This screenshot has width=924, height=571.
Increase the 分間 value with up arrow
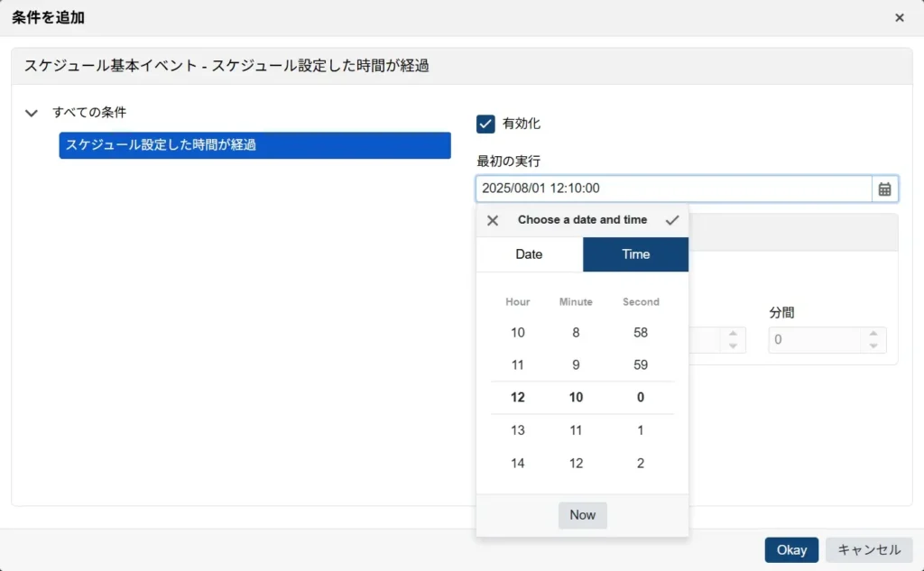tap(873, 335)
